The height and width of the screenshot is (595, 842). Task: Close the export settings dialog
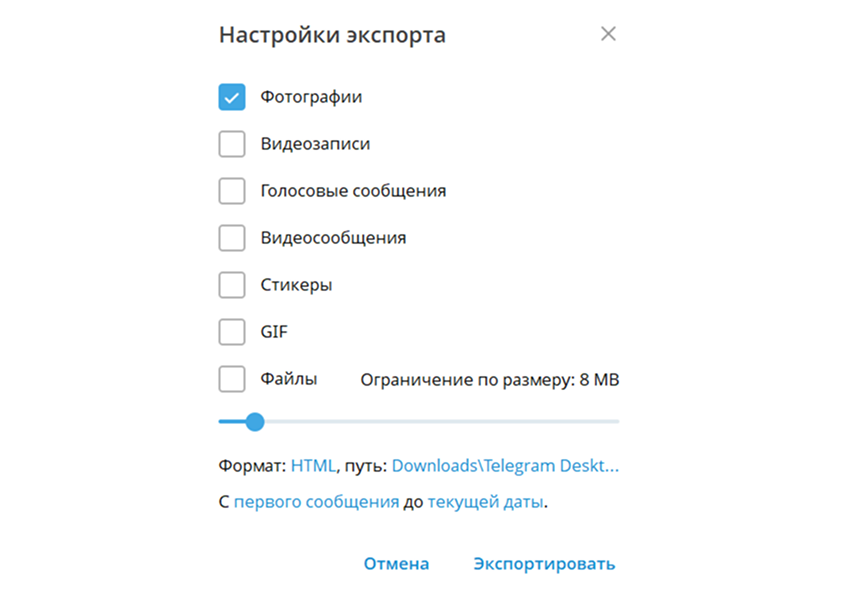[608, 33]
